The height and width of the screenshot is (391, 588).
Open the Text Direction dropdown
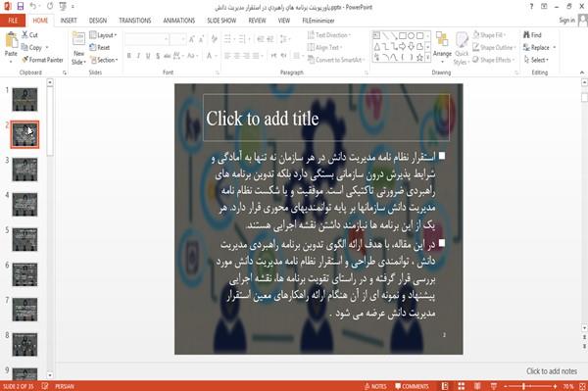point(329,35)
